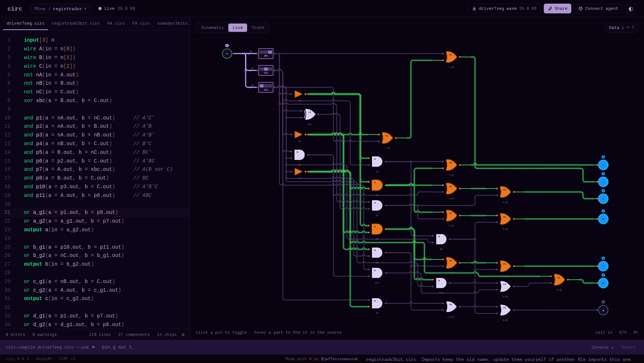
Task: Open the registrado3bit.circ tab
Action: pyautogui.click(x=76, y=24)
